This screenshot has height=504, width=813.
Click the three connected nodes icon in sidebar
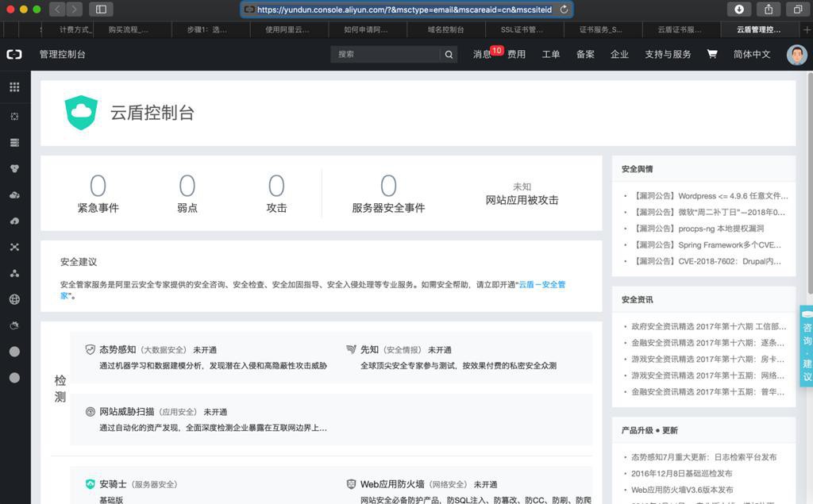(14, 273)
